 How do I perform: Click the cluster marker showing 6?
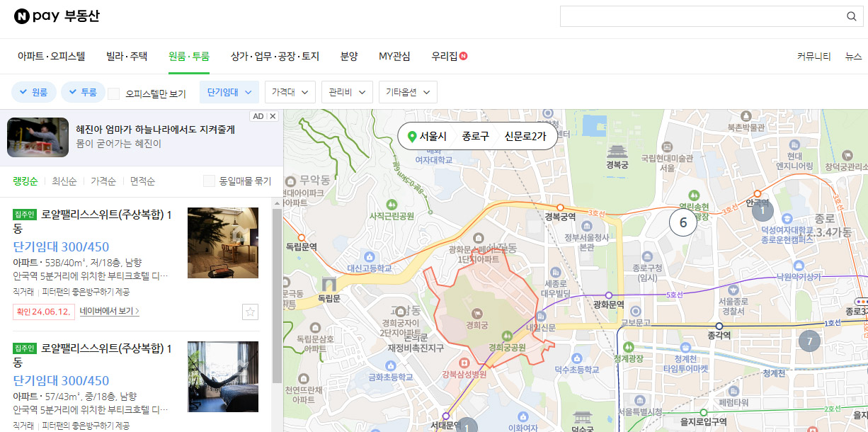(x=683, y=222)
